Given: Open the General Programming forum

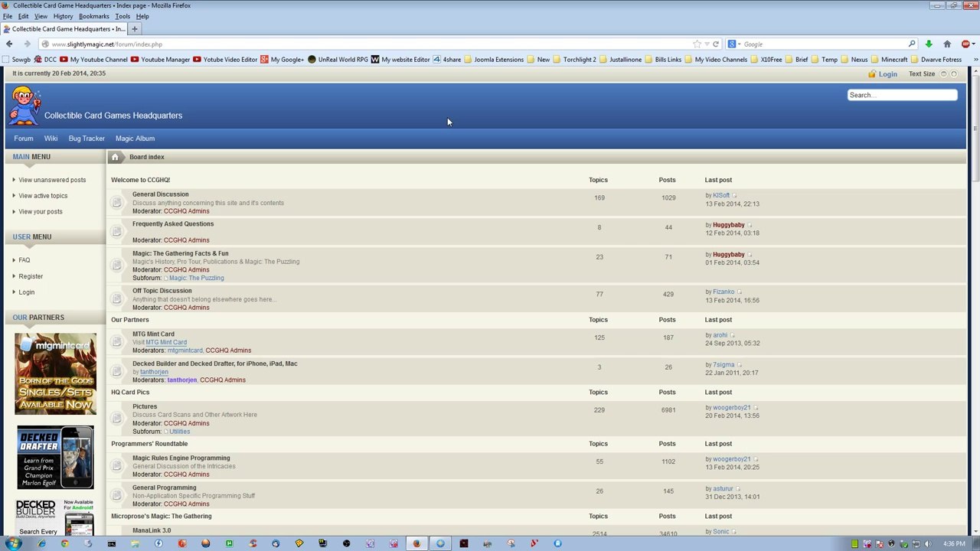Looking at the screenshot, I should [164, 487].
